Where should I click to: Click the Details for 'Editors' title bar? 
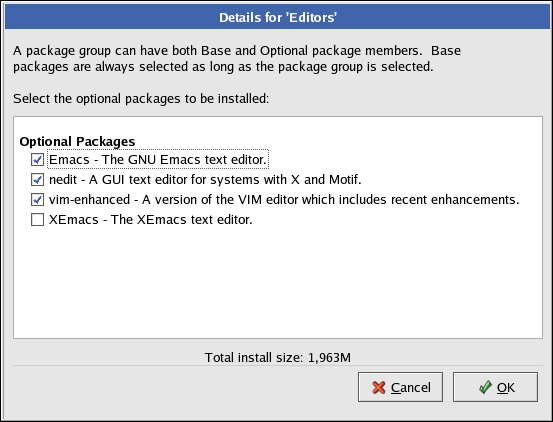[x=278, y=17]
